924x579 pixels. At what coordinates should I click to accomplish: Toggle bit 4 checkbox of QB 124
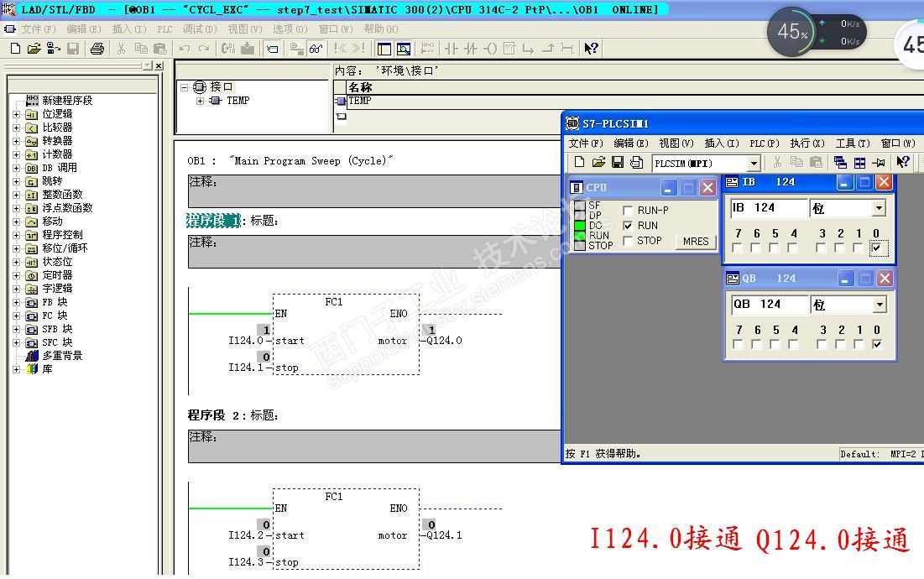[794, 344]
